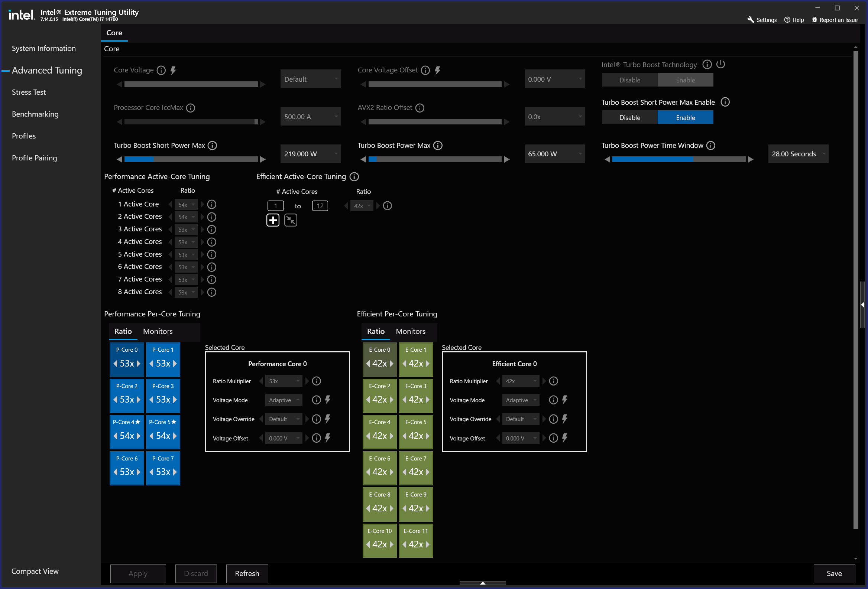
Task: Select the P-Core 4 starred tile
Action: pyautogui.click(x=127, y=432)
